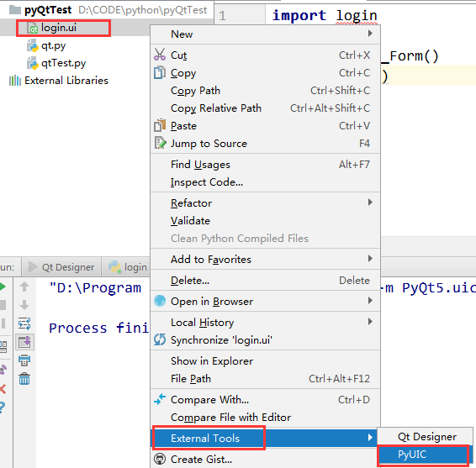Expand the New submenu arrow
Image resolution: width=476 pixels, height=468 pixels.
coord(370,34)
